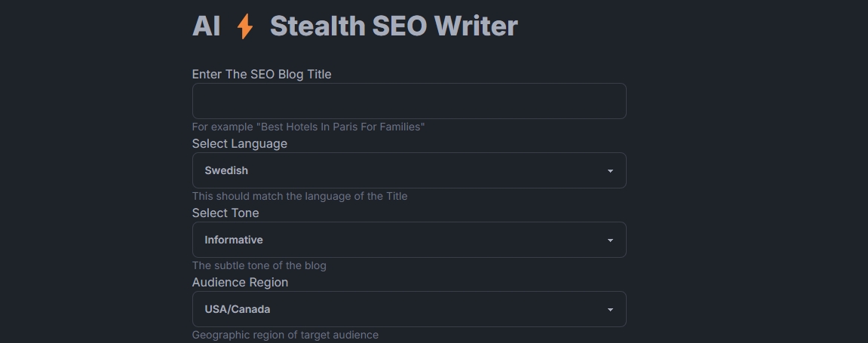Open the Select Language dropdown
Viewport: 868px width, 343px height.
point(409,170)
